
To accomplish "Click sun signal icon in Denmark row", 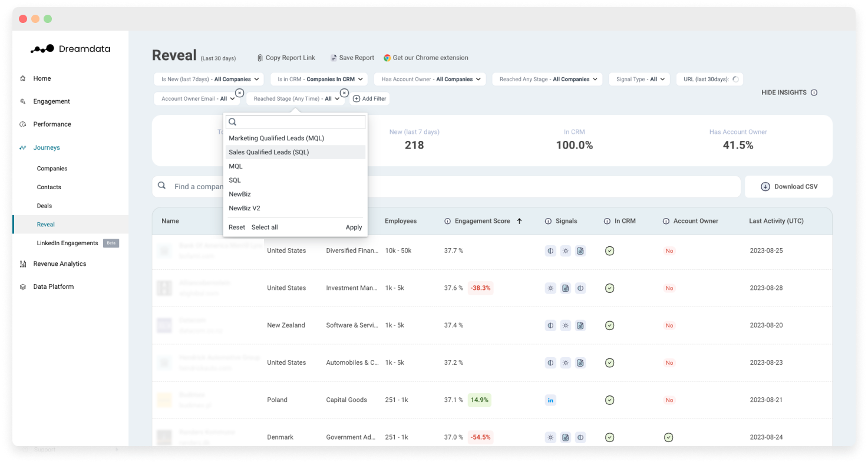I will [551, 437].
